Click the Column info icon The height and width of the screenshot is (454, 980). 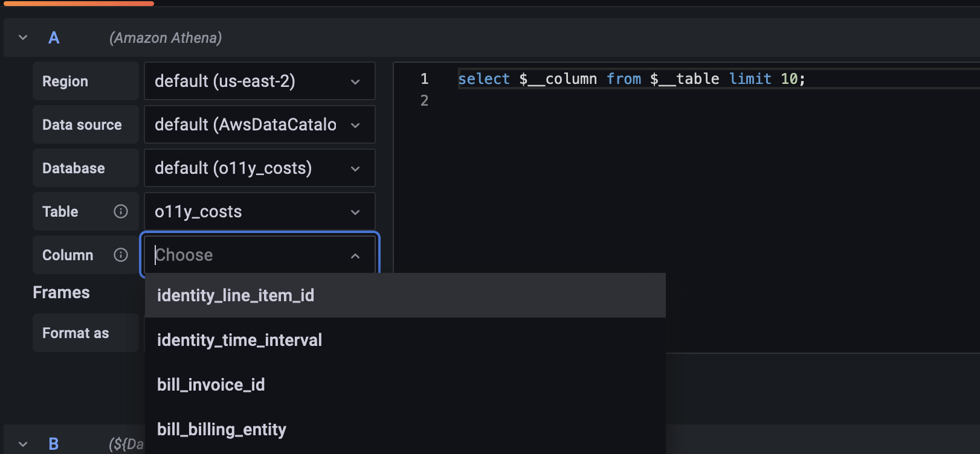pos(121,255)
